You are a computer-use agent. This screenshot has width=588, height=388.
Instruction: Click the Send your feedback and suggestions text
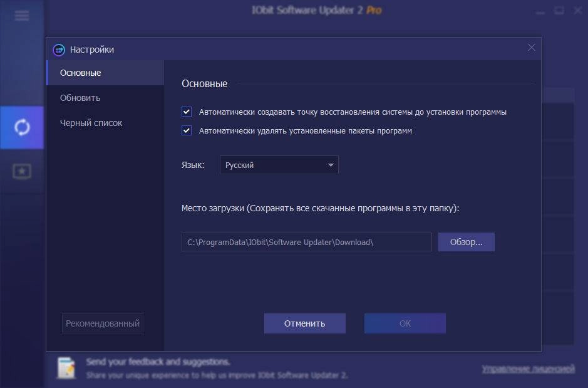(x=158, y=362)
